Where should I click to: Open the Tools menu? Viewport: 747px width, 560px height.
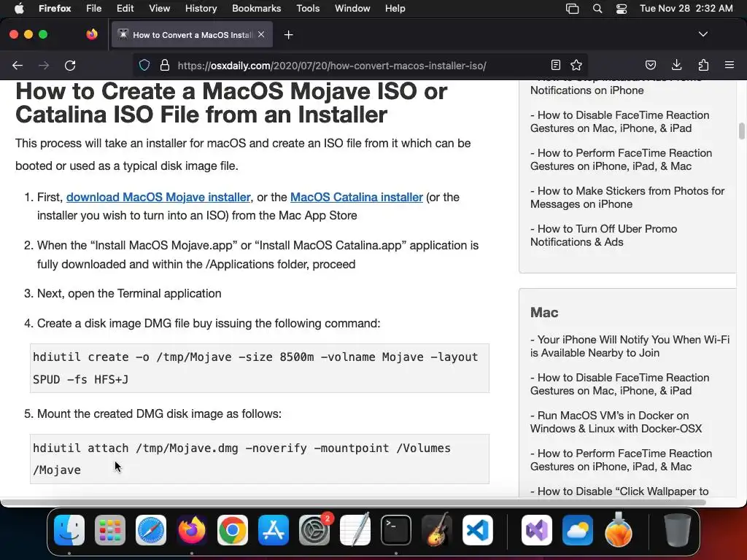click(x=308, y=8)
